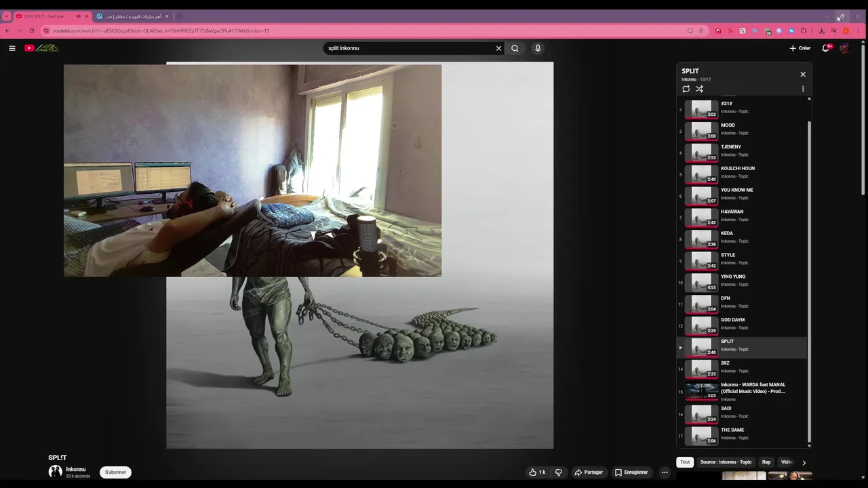This screenshot has height=488, width=868.
Task: Play STYLE from the playlist
Action: tap(743, 260)
